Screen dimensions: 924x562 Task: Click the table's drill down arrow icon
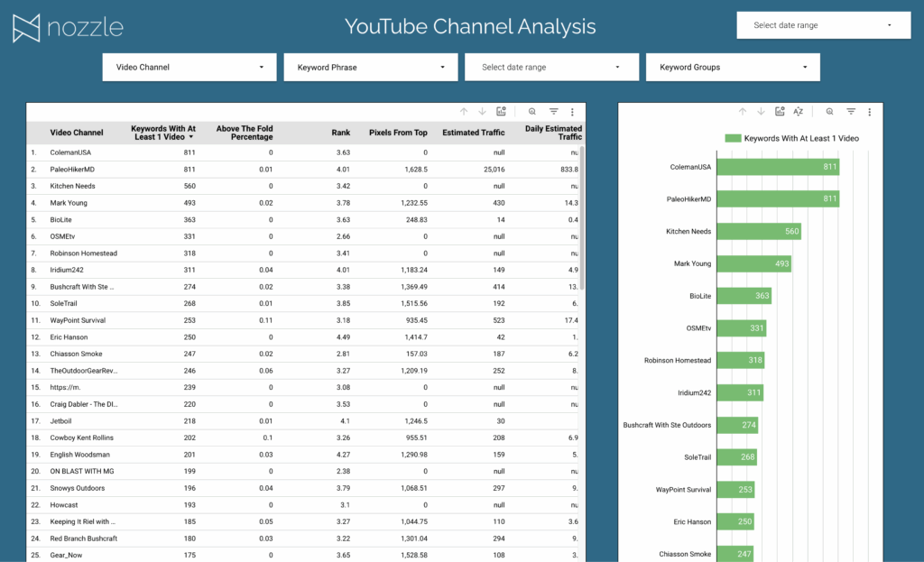tap(483, 112)
